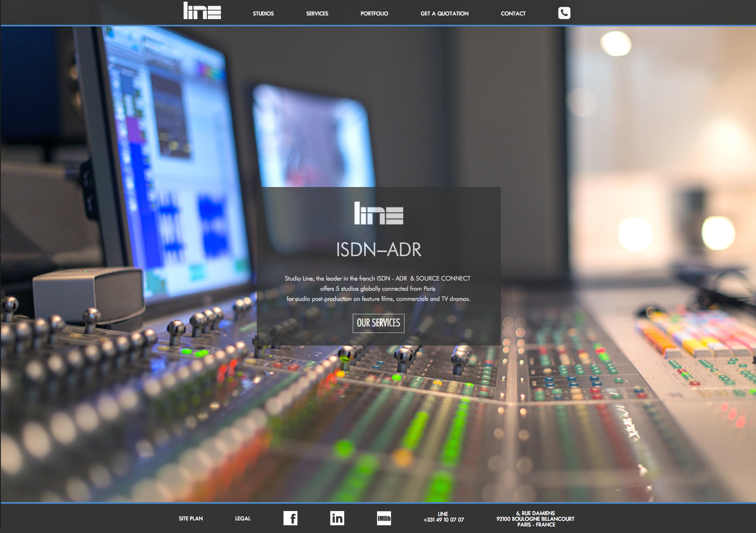Click the phone number +331 49 10 07 07

pyautogui.click(x=444, y=520)
